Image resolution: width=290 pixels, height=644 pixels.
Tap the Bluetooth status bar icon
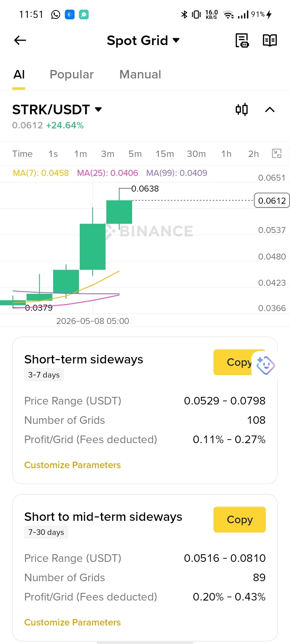coord(184,14)
